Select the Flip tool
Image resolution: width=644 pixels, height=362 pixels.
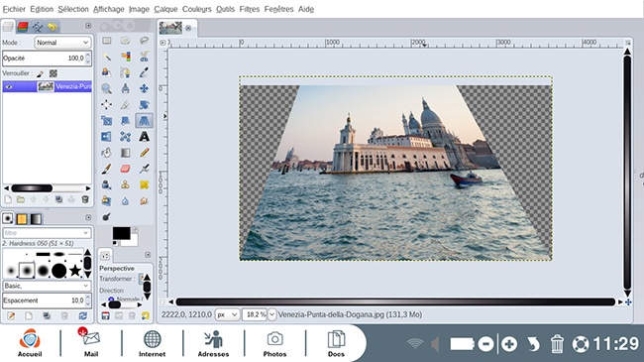point(107,137)
